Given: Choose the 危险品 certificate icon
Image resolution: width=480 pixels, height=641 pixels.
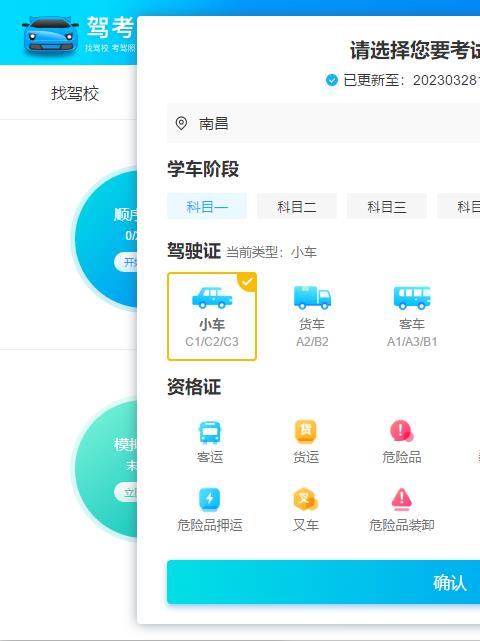Looking at the screenshot, I should click(401, 431).
